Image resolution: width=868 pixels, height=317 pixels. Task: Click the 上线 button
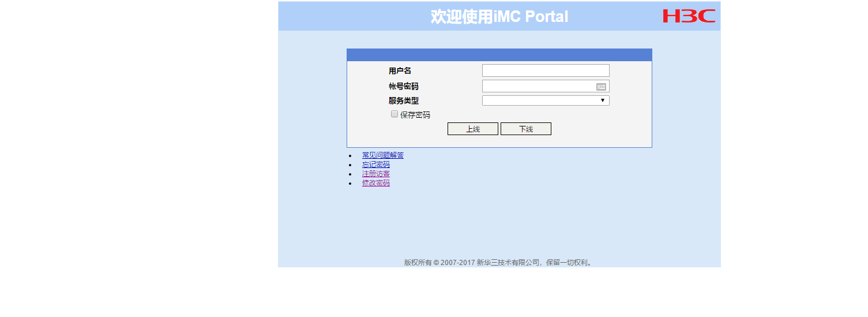click(473, 129)
